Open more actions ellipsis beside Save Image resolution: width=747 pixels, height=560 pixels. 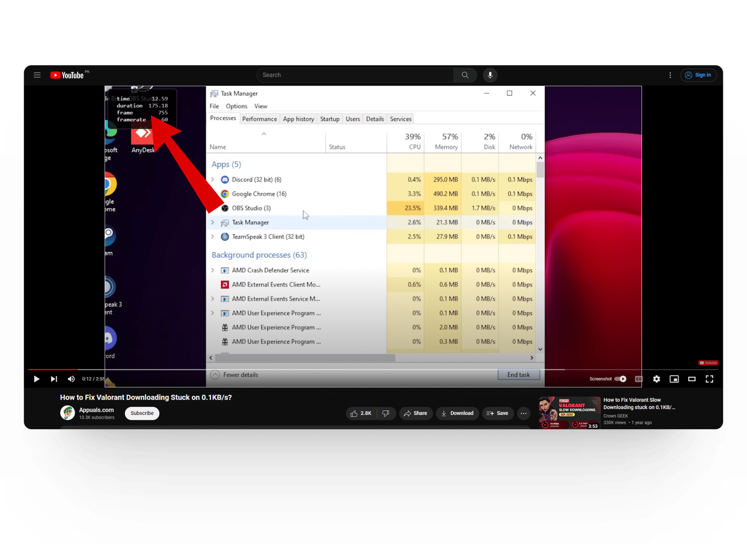(524, 413)
